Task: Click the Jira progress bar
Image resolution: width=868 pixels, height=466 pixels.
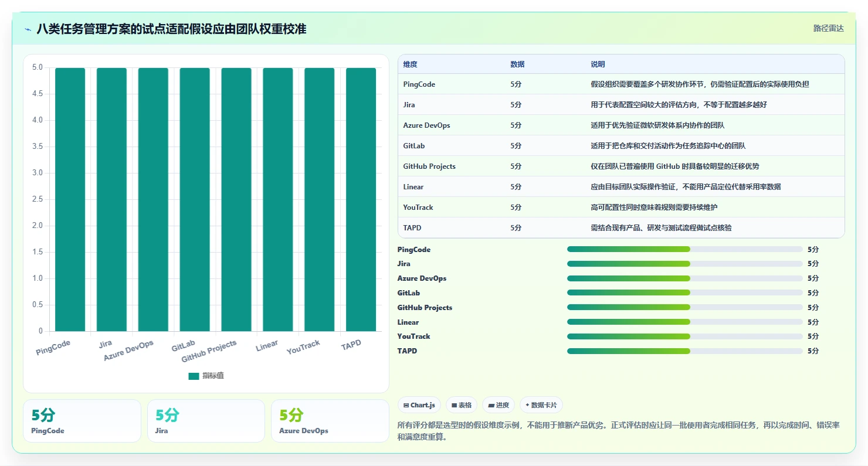Action: coord(684,264)
